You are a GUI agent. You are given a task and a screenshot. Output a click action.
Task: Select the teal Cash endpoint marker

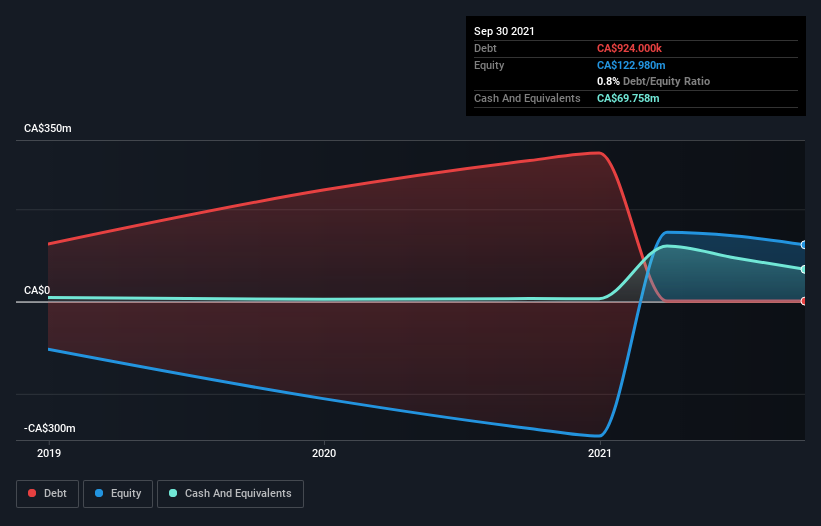pyautogui.click(x=804, y=269)
